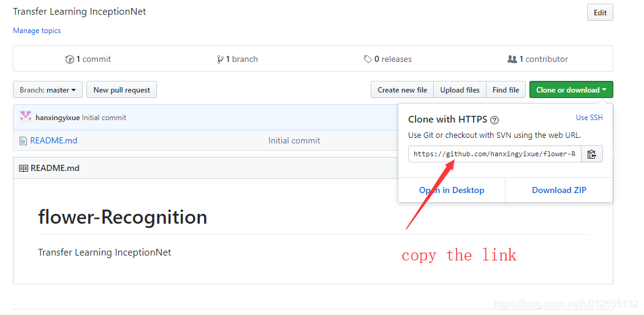The width and height of the screenshot is (644, 315).
Task: Click the Download ZIP link
Action: (x=559, y=190)
